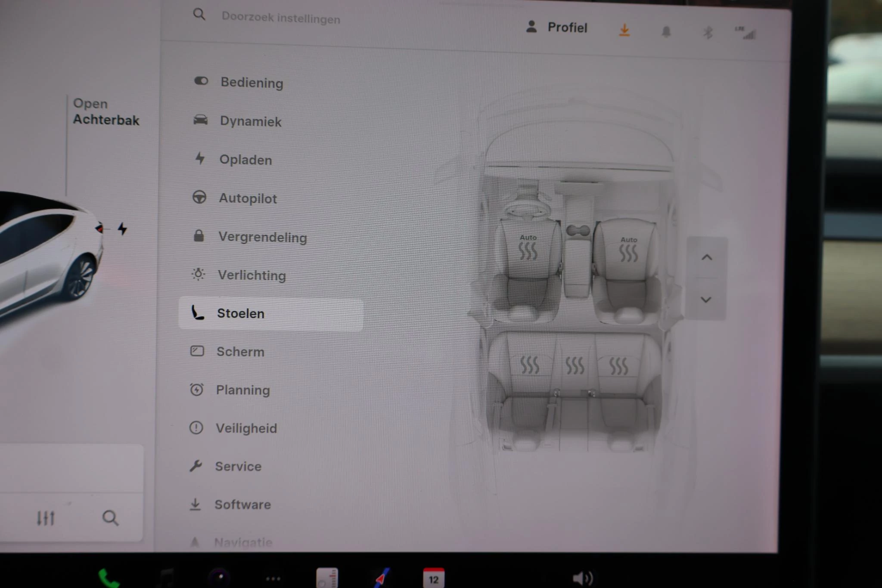The image size is (882, 588).
Task: Open climate controls via the sliders icon
Action: (47, 518)
